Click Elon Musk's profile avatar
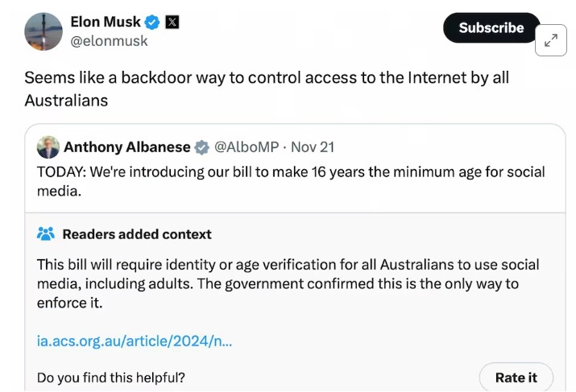The image size is (576, 392). pyautogui.click(x=44, y=31)
